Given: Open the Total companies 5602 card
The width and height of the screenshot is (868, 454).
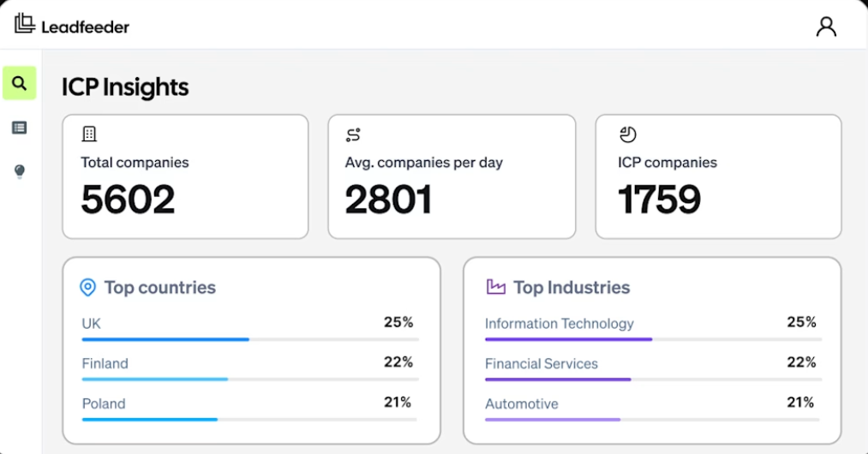Looking at the screenshot, I should tap(185, 176).
